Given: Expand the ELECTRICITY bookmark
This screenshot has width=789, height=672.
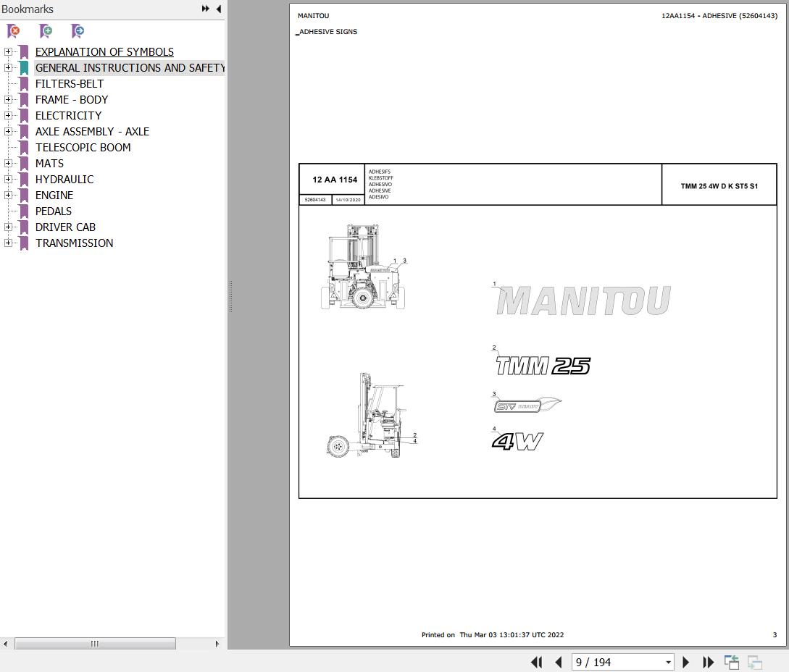Looking at the screenshot, I should pos(7,115).
